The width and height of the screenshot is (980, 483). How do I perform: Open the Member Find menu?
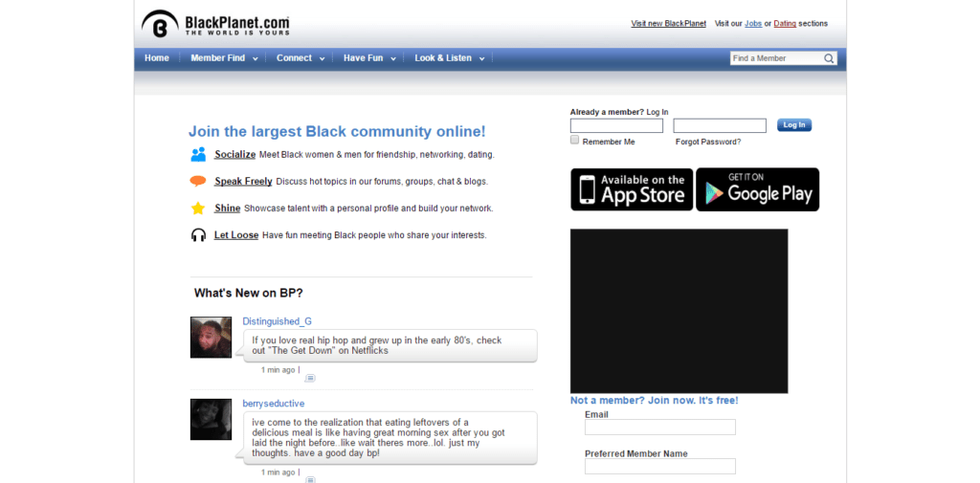[x=217, y=58]
